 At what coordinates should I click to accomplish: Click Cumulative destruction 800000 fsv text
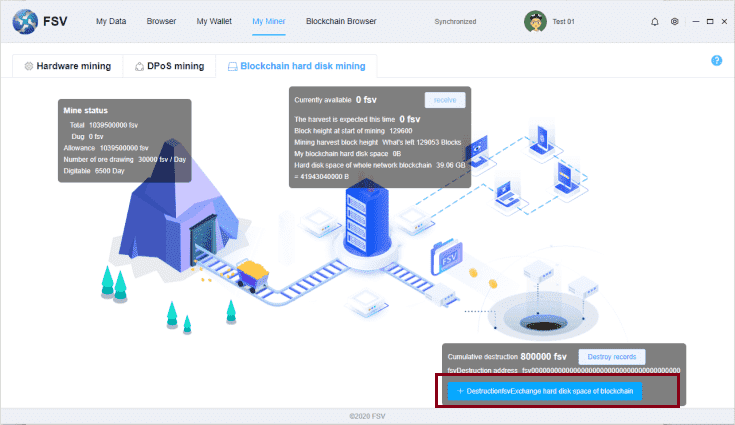[507, 357]
